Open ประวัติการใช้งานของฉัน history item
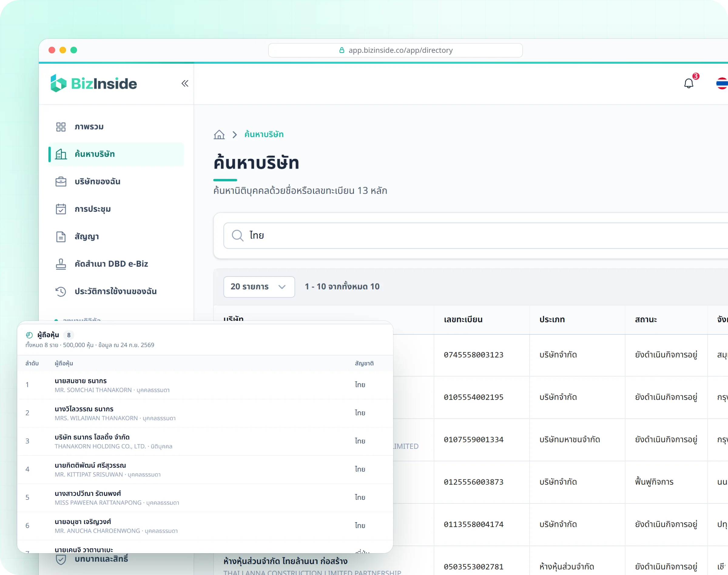The image size is (728, 575). tap(116, 291)
